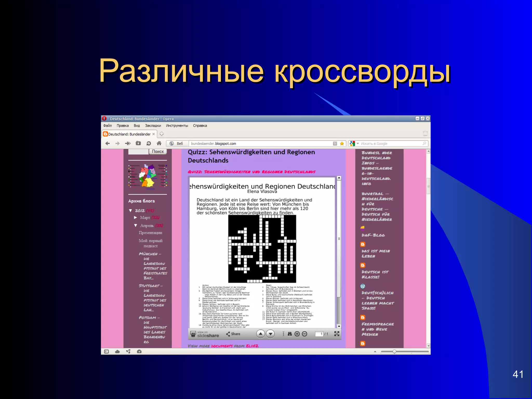532x399 pixels.
Task: Open Fremdsprachen und Neue Medien link
Action: (378, 329)
